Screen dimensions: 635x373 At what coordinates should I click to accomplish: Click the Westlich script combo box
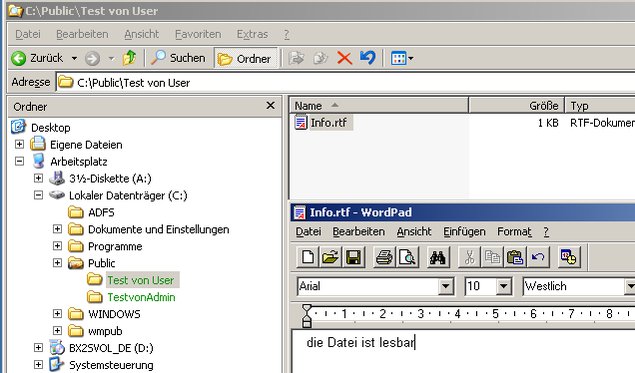pos(579,286)
